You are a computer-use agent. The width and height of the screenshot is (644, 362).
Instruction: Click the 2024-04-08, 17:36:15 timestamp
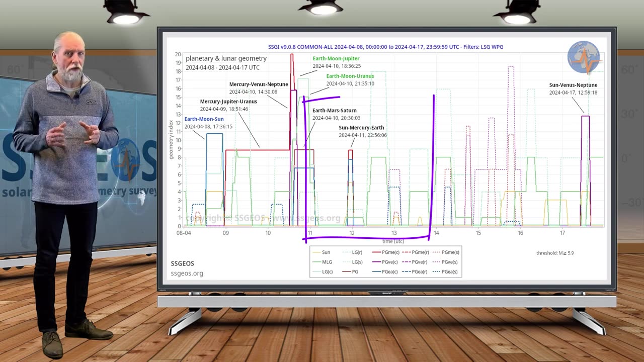pyautogui.click(x=208, y=127)
